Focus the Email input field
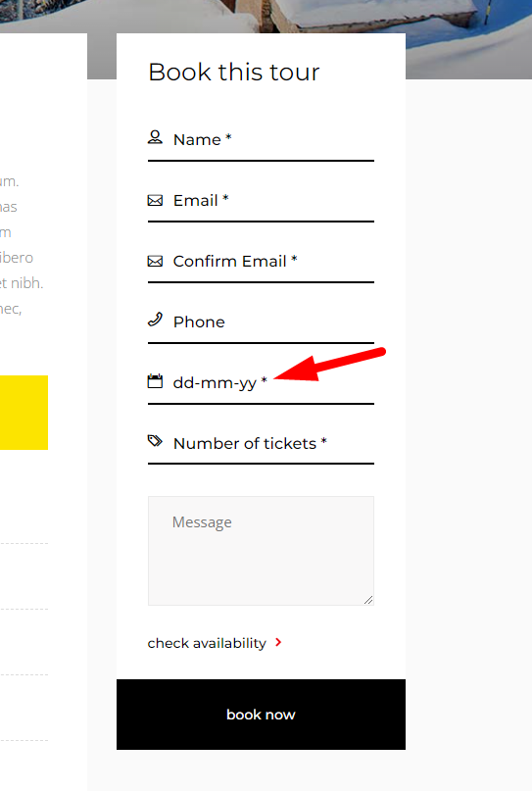 (x=261, y=201)
